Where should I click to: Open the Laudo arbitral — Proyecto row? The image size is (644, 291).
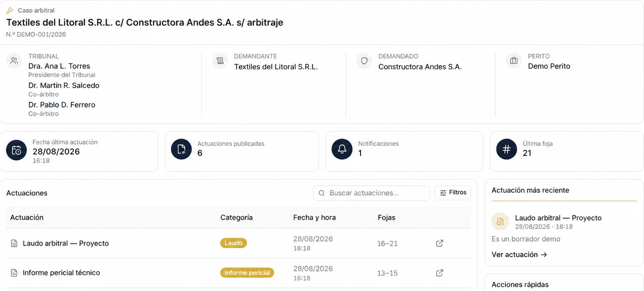[238, 243]
